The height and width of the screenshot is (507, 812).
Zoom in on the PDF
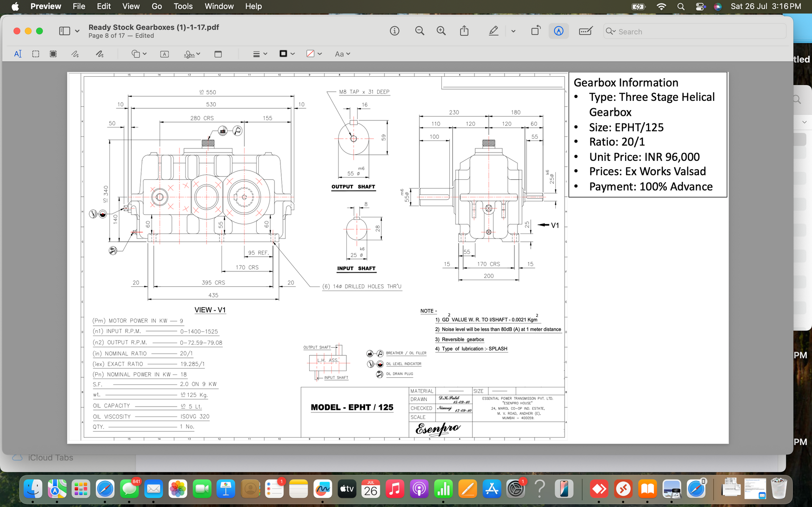pos(441,31)
